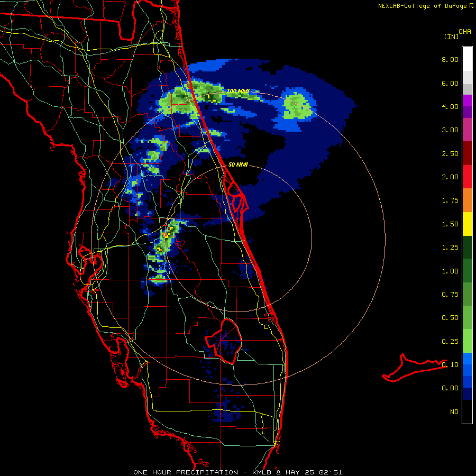Click the 100 NMI range ring label
Viewport: 476px width, 476px height.
click(238, 91)
